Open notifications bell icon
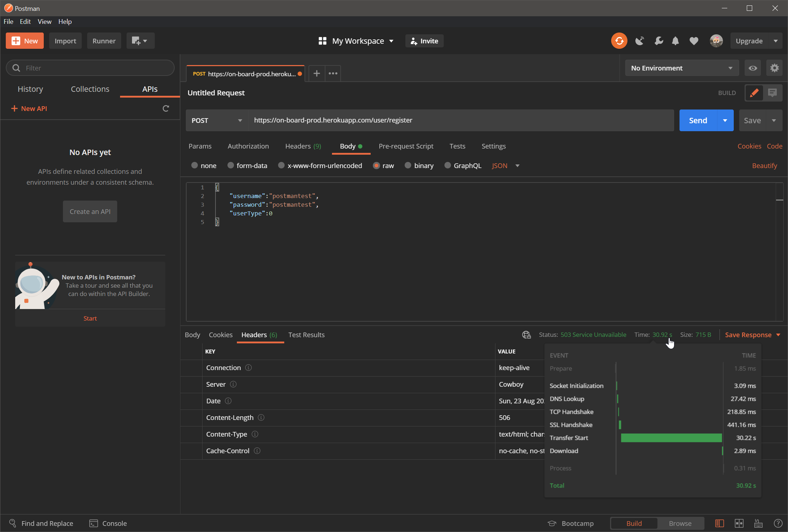788x532 pixels. coord(675,41)
